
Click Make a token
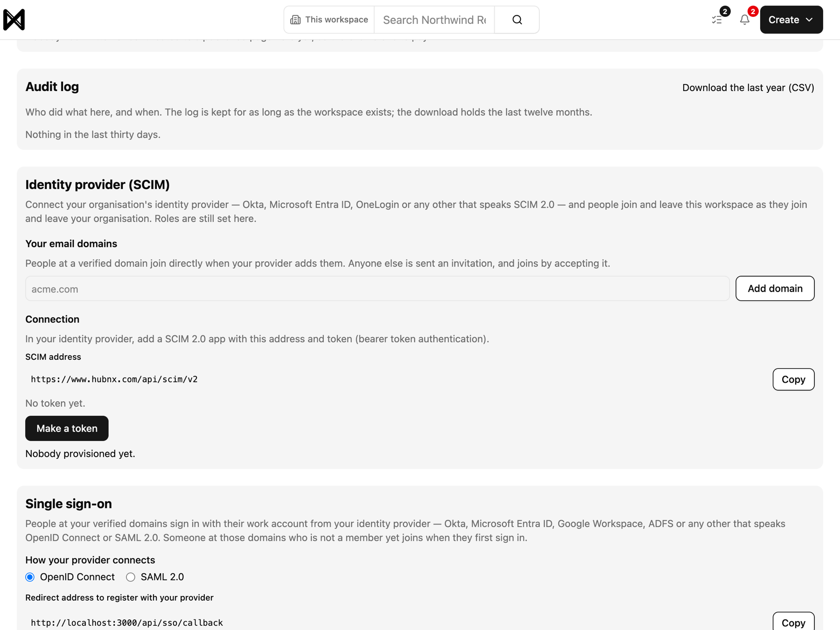pos(67,428)
